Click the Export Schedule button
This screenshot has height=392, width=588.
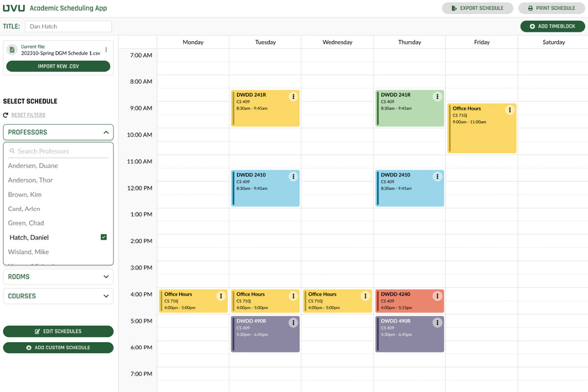477,8
